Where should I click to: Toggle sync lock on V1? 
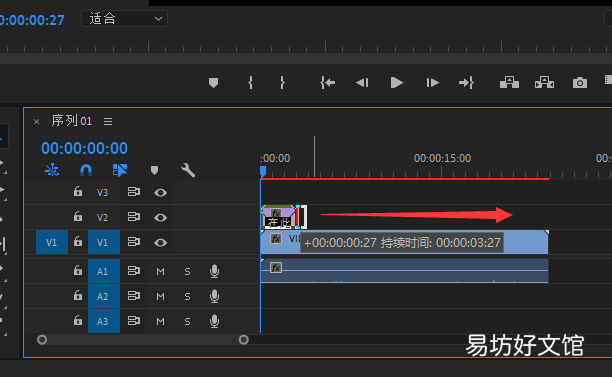point(133,242)
